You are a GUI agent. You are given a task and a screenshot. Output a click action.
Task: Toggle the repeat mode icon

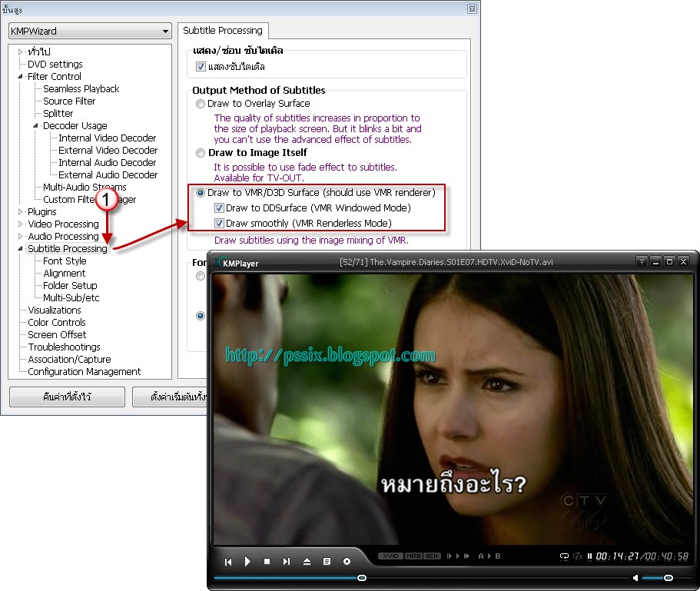[564, 556]
